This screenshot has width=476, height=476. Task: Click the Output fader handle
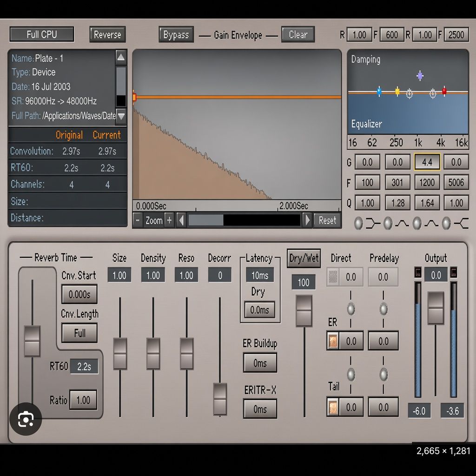[436, 308]
